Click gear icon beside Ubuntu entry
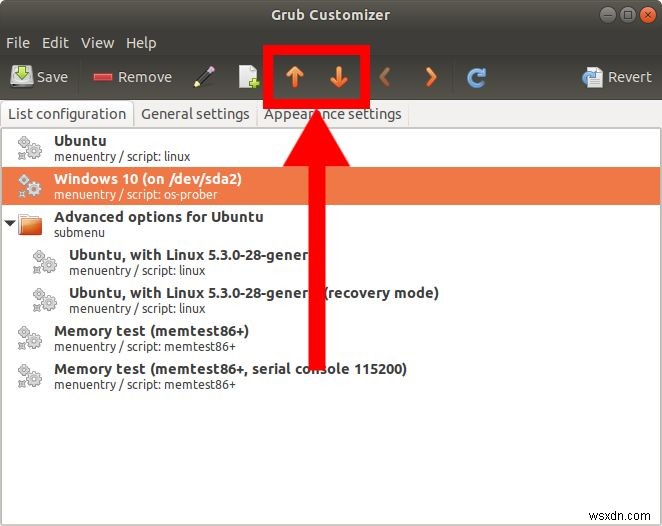Image resolution: width=662 pixels, height=526 pixels. click(x=30, y=148)
